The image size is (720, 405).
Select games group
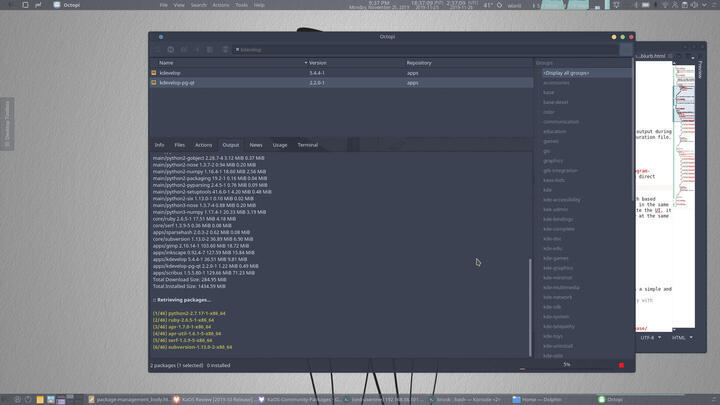(x=551, y=141)
